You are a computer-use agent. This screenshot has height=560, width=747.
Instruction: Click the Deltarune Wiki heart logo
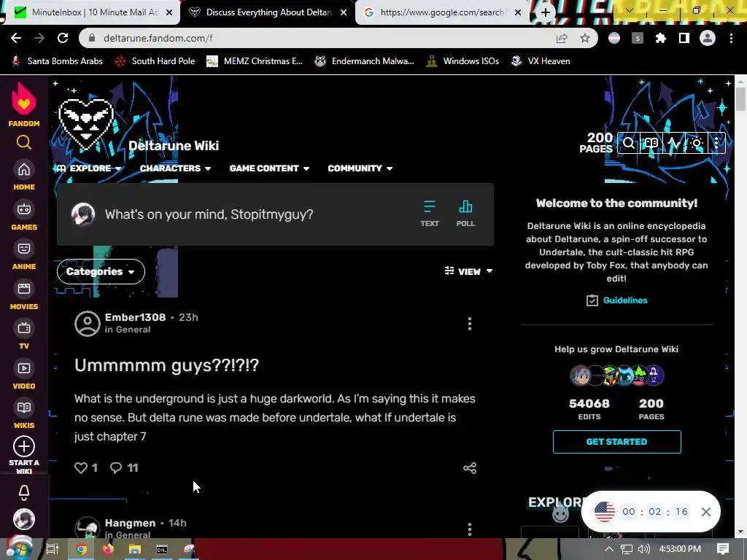tap(86, 123)
